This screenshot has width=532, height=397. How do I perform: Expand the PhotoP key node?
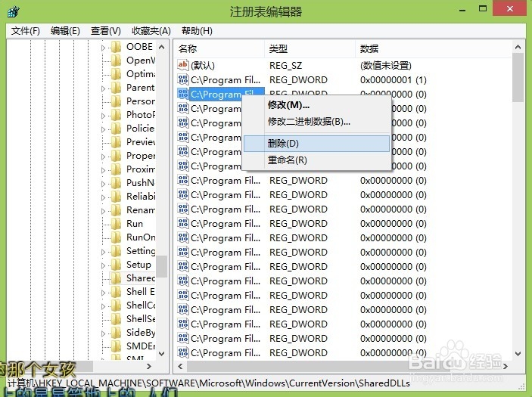[103, 116]
